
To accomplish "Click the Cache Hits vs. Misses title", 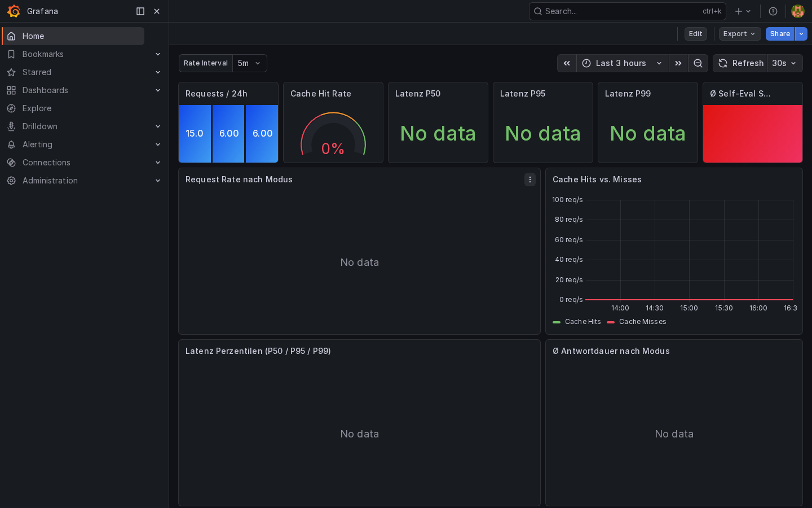I will (597, 179).
